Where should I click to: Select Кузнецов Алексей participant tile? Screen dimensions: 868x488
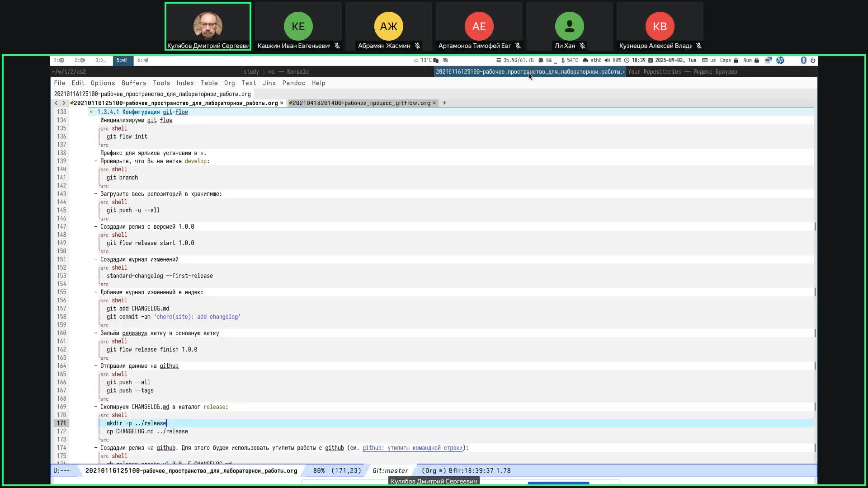[660, 26]
